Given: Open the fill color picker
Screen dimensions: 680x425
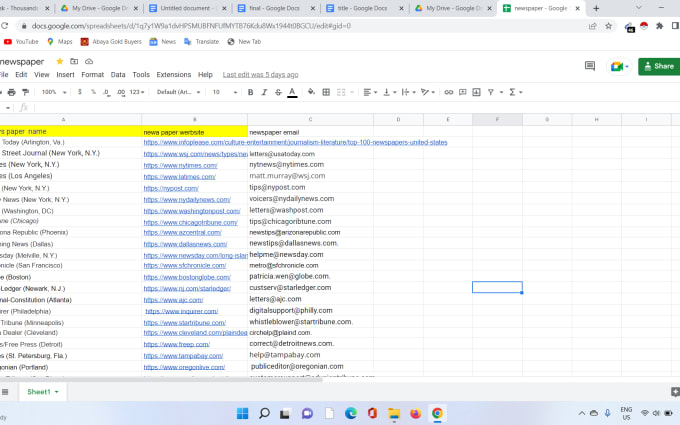Looking at the screenshot, I should point(311,92).
